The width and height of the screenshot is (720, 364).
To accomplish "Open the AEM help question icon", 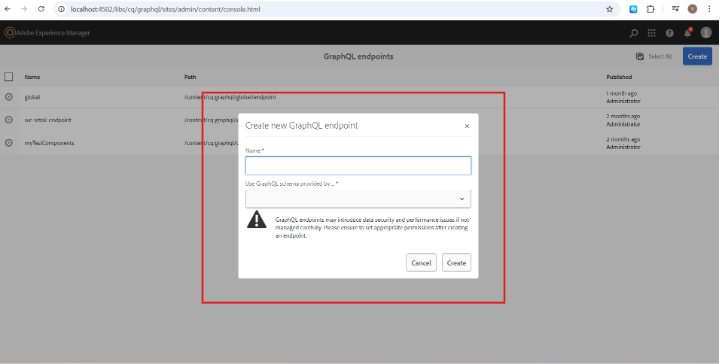I will click(x=669, y=33).
